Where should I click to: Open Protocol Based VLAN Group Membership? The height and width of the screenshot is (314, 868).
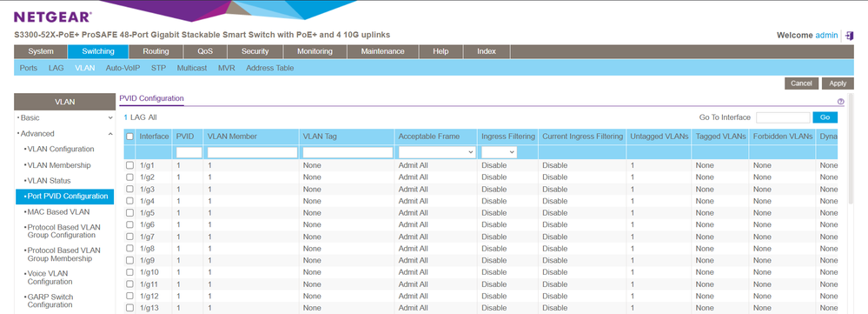click(64, 255)
